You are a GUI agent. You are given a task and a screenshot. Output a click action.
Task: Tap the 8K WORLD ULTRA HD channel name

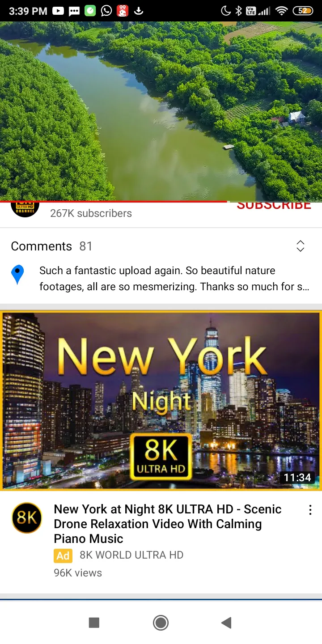[131, 555]
